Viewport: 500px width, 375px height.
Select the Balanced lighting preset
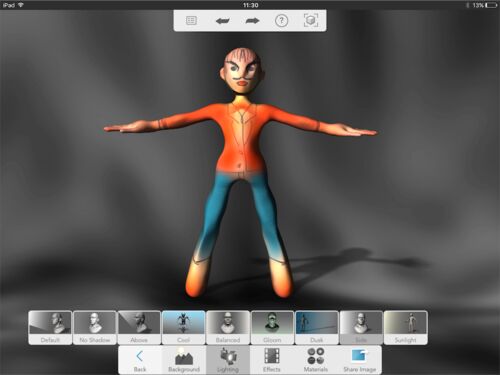pyautogui.click(x=228, y=328)
